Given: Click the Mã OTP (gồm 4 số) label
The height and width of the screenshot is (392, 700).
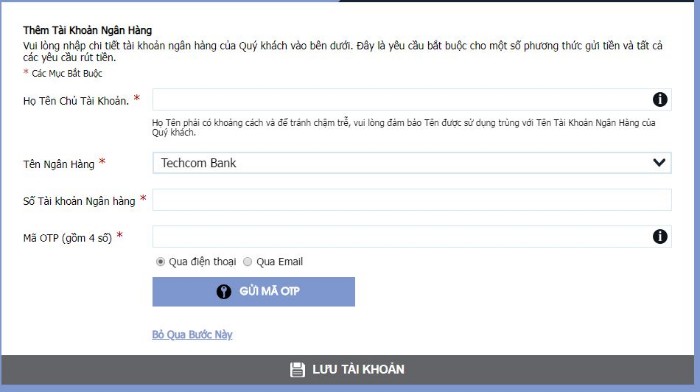Looking at the screenshot, I should [67, 238].
